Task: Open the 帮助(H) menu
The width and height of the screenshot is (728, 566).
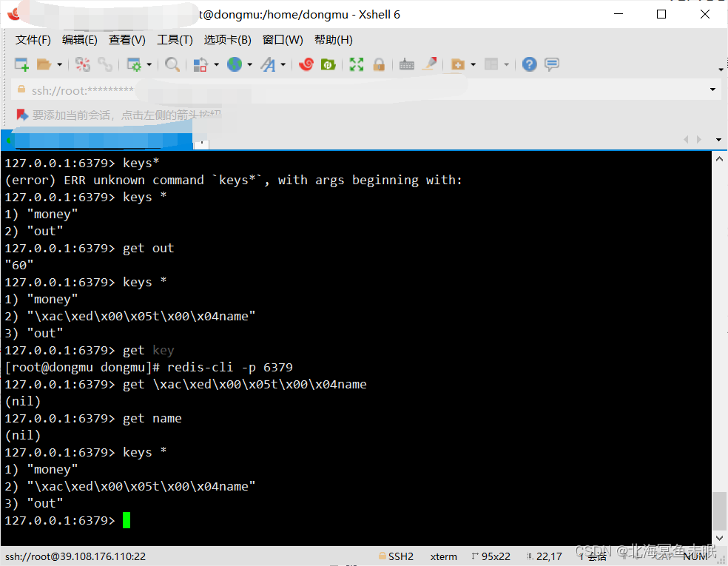Action: click(334, 40)
